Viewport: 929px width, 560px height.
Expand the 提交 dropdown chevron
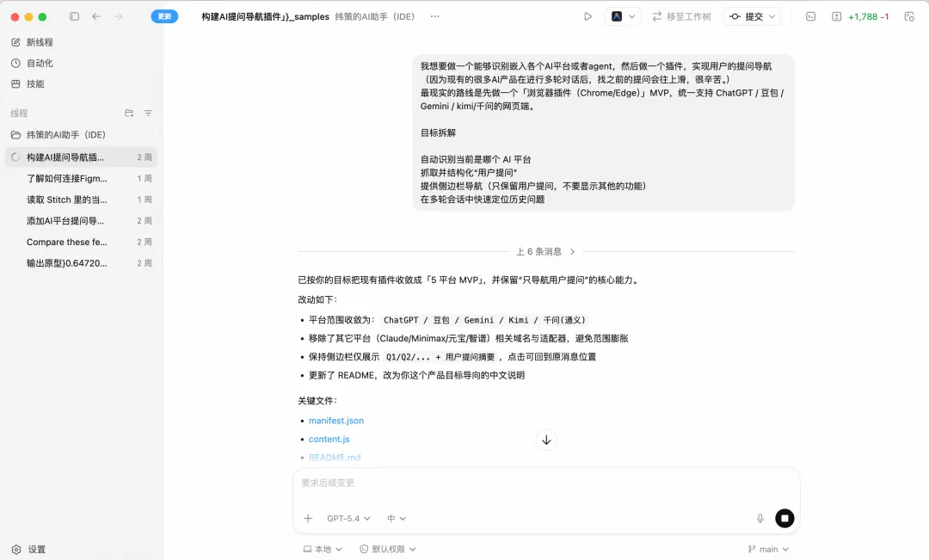(772, 16)
